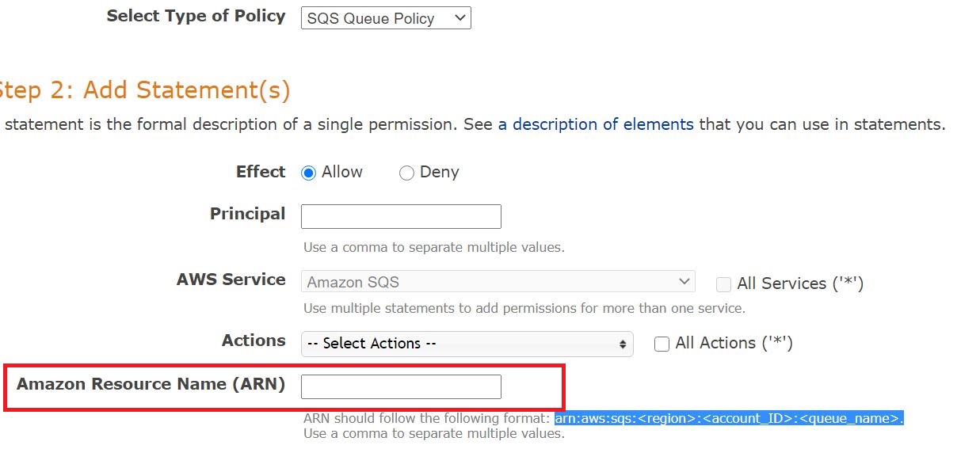Screen dimensions: 980x468
Task: Open the 'a description of elements' link
Action: [596, 124]
